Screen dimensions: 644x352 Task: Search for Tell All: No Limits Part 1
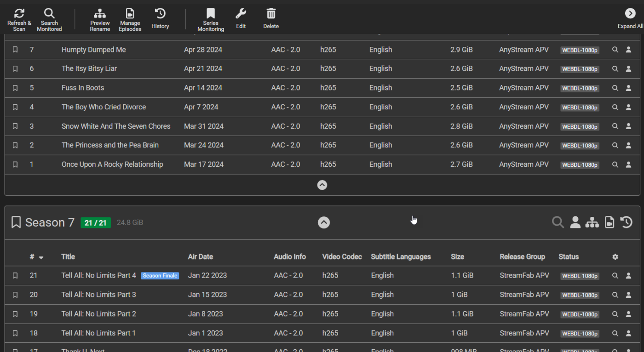click(615, 333)
